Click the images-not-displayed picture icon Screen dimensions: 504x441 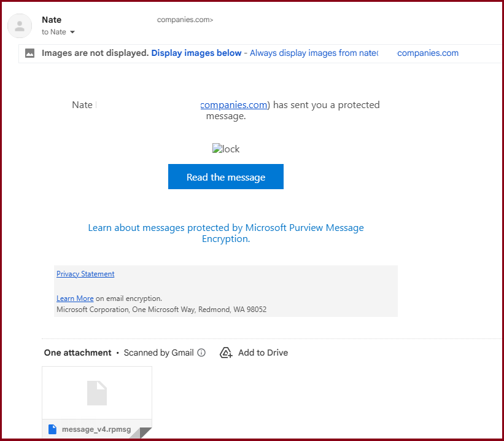point(30,53)
